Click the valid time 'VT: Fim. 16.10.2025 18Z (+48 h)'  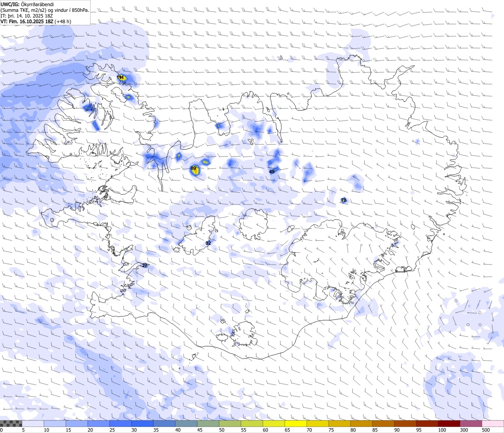(36, 21)
